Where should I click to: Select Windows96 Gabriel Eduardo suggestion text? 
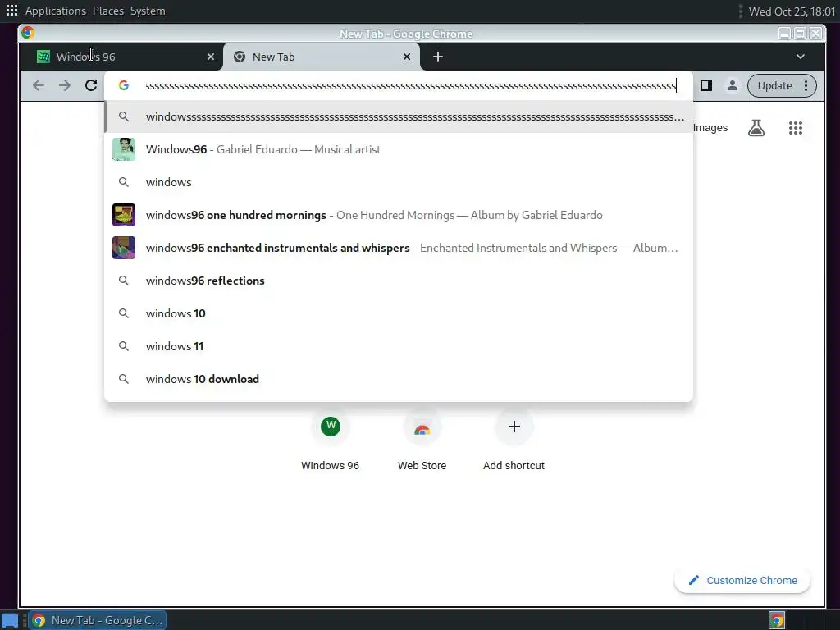click(x=263, y=149)
